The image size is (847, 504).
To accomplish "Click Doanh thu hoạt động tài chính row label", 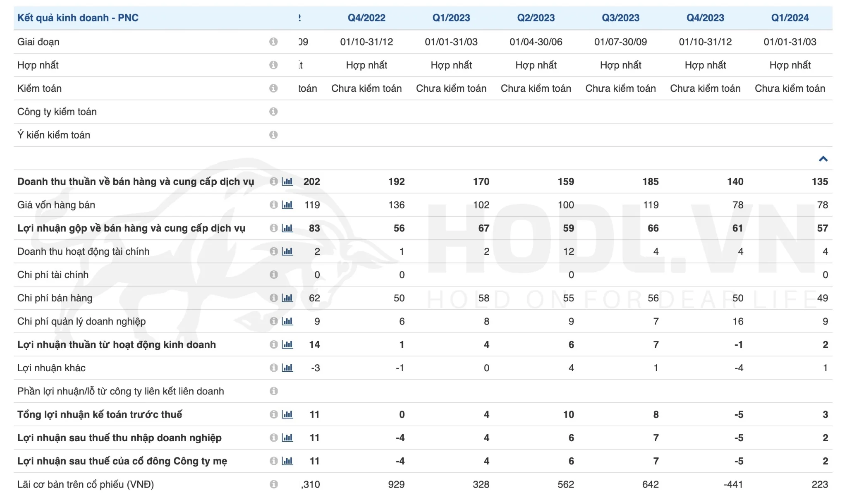I will 83,251.
